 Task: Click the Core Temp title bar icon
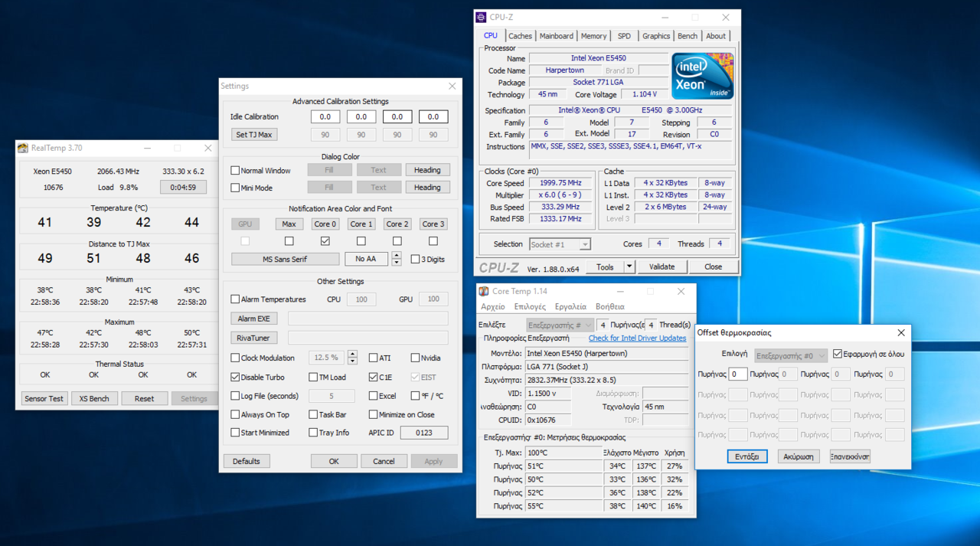483,291
